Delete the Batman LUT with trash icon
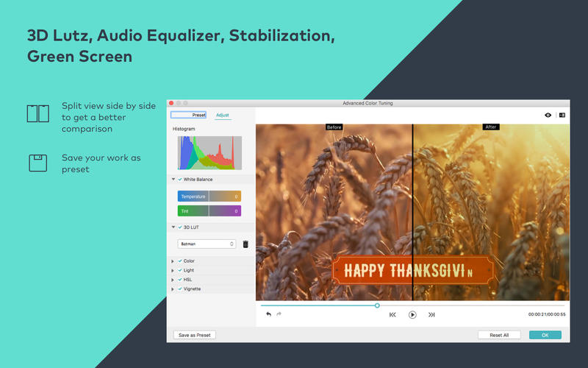 pyautogui.click(x=245, y=244)
